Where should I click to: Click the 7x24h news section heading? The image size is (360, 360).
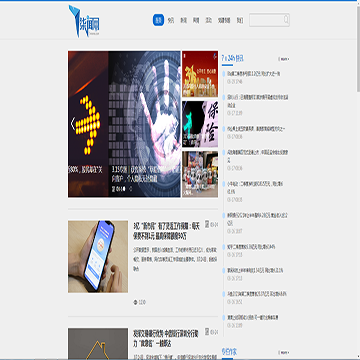coord(233,58)
